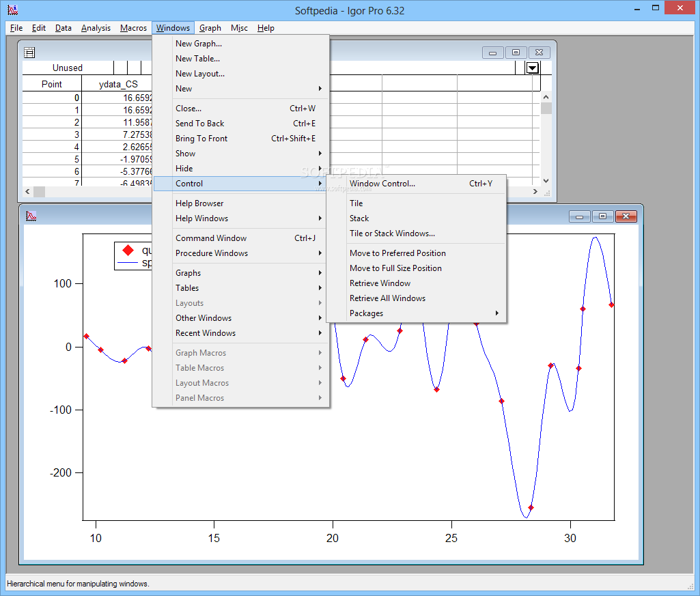Click the graph window icon
700x596 pixels.
[x=31, y=216]
